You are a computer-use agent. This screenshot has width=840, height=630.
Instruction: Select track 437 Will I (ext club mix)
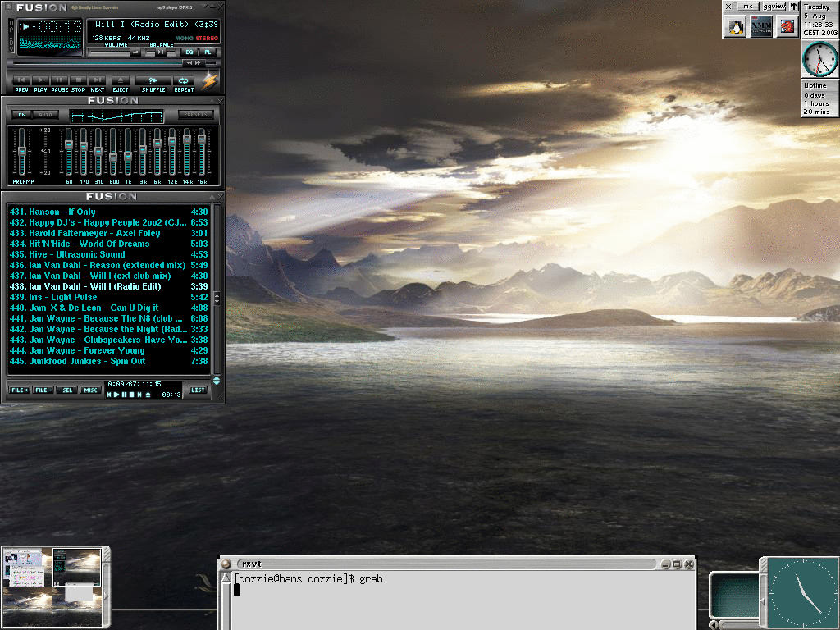tap(109, 276)
